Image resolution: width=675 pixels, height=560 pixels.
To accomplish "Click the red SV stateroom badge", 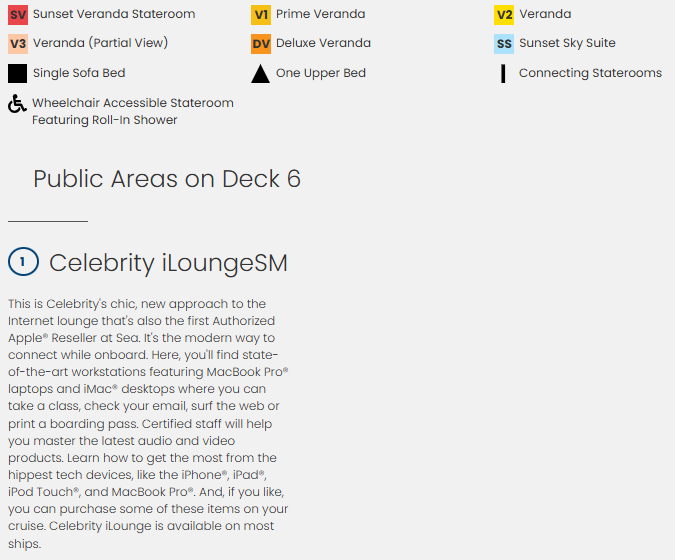I will pos(18,15).
